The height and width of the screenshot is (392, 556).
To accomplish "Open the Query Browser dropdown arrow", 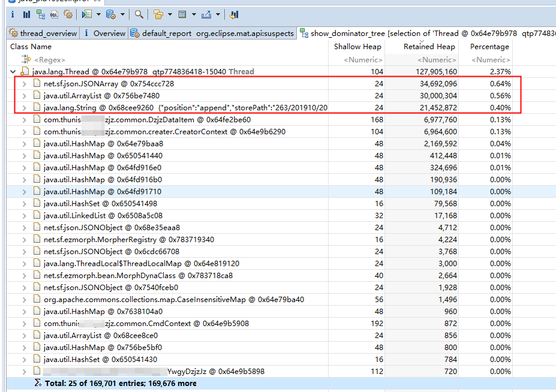I will click(x=122, y=14).
